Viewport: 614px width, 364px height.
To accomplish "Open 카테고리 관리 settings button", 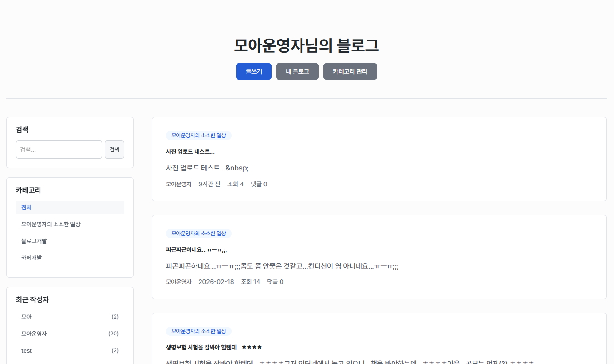I will [350, 71].
